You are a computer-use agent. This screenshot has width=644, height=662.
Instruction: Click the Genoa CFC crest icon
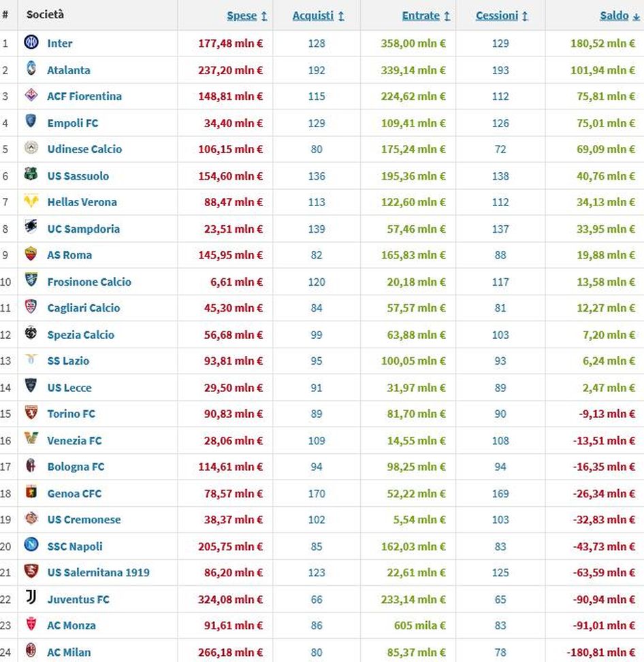click(x=31, y=493)
